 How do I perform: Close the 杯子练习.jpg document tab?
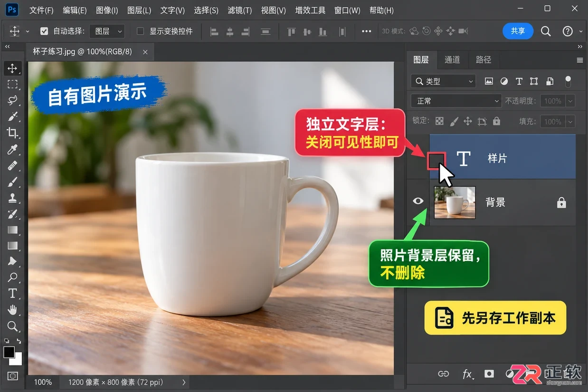tap(145, 52)
